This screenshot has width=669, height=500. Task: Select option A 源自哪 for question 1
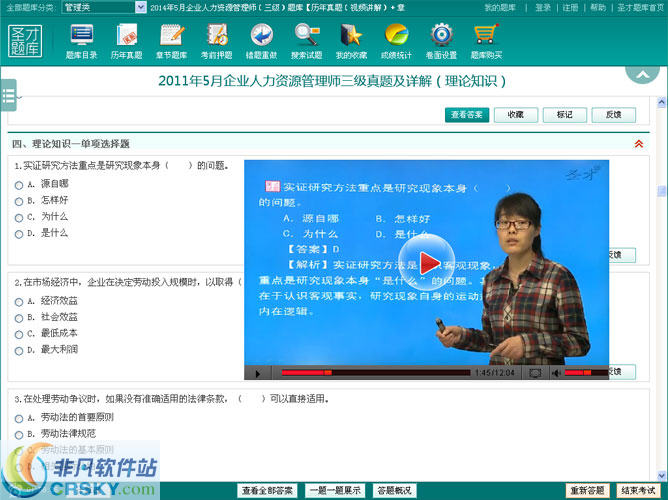click(19, 185)
